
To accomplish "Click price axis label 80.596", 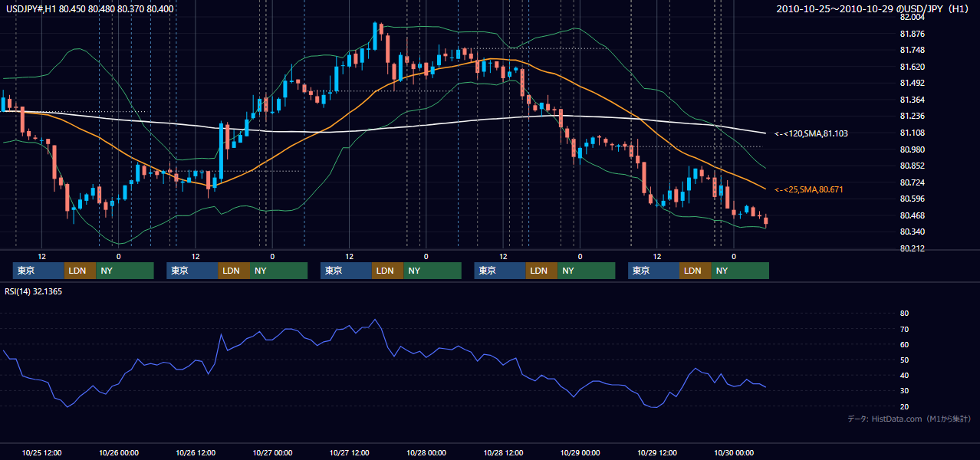I will pos(912,199).
